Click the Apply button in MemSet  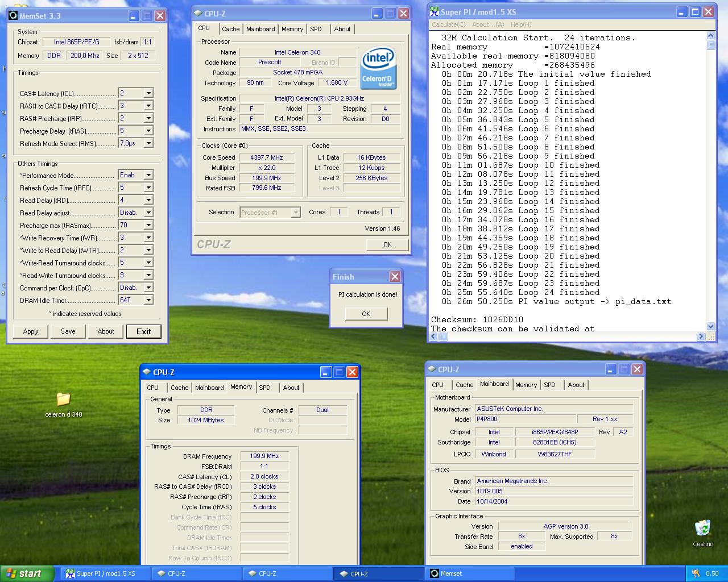tap(31, 331)
